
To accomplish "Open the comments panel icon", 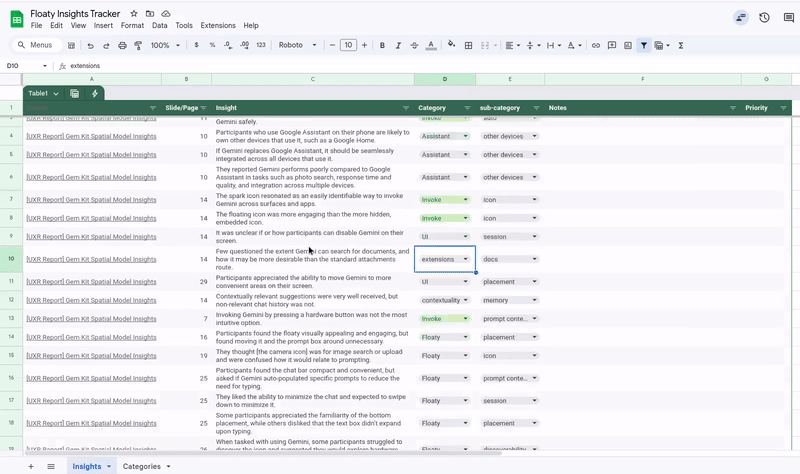I will (789, 18).
